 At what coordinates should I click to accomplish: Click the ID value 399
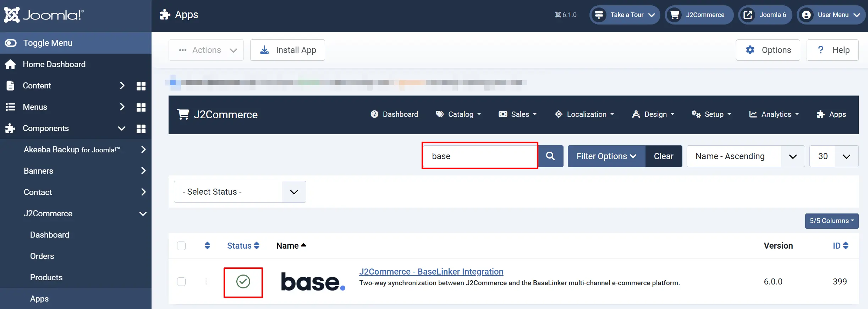pos(840,282)
